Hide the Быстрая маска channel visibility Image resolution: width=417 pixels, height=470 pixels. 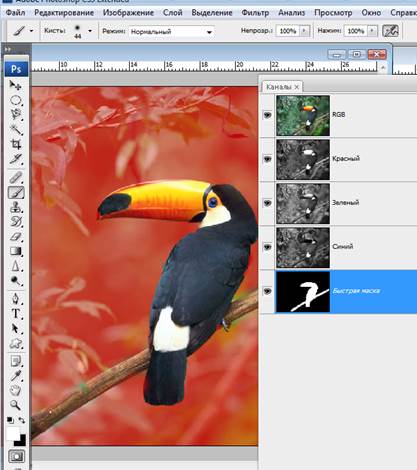(x=267, y=291)
